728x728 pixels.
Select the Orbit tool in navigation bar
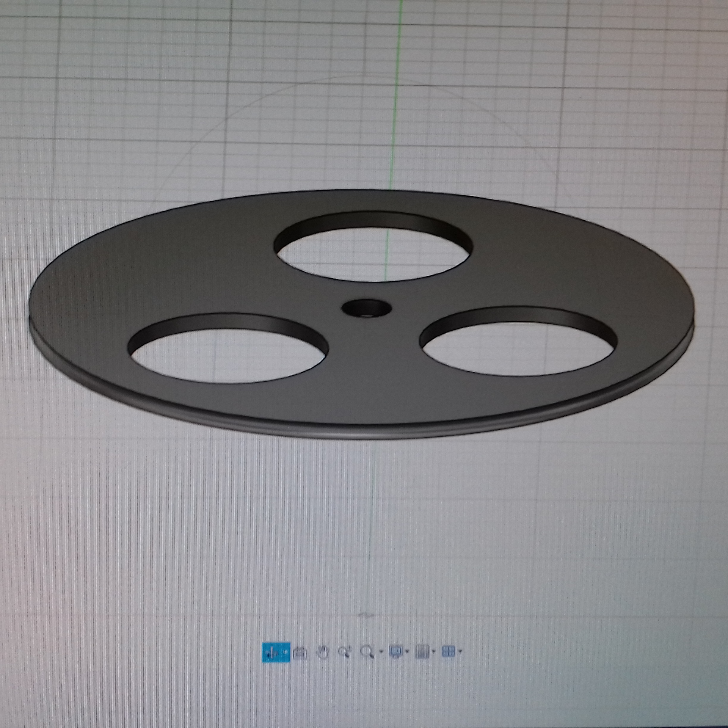pyautogui.click(x=272, y=652)
